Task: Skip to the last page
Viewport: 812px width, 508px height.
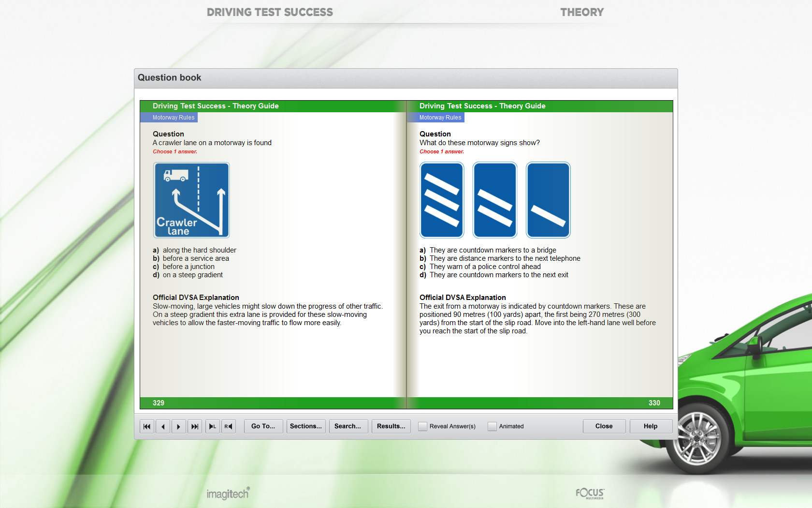Action: [195, 426]
